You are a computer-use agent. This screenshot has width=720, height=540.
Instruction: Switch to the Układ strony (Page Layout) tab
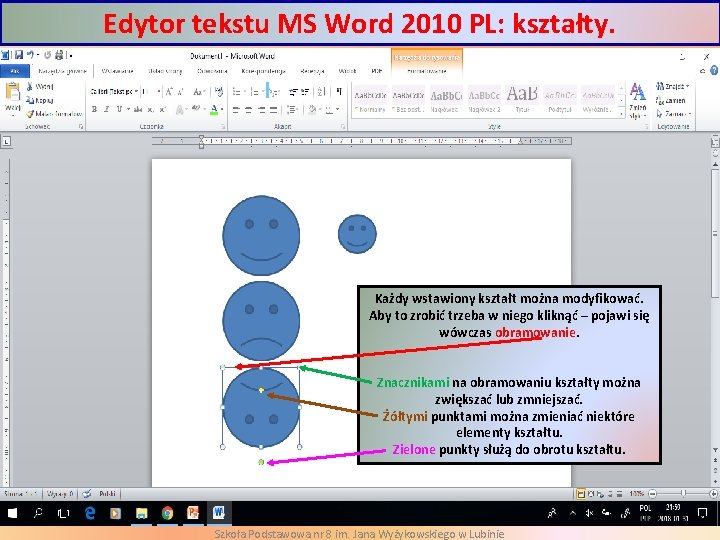point(165,71)
